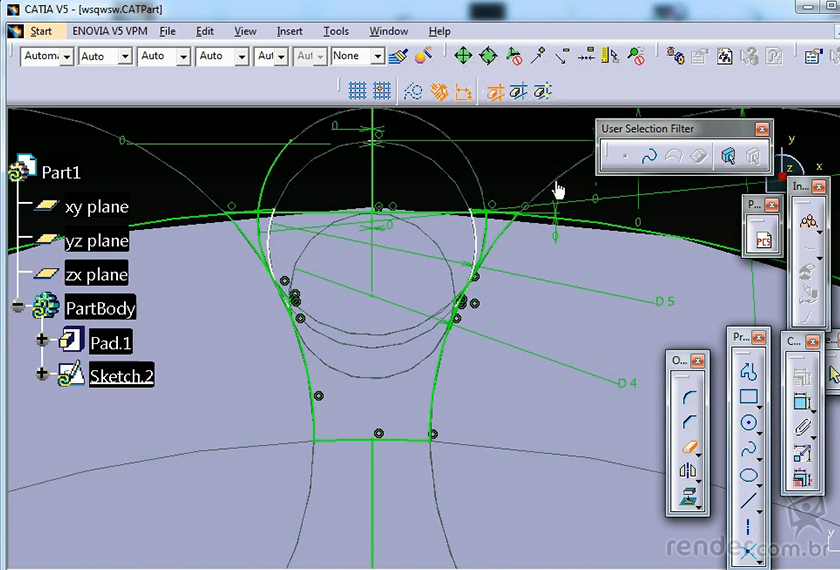
Task: Pick the Circle sketch tool
Action: (x=748, y=423)
